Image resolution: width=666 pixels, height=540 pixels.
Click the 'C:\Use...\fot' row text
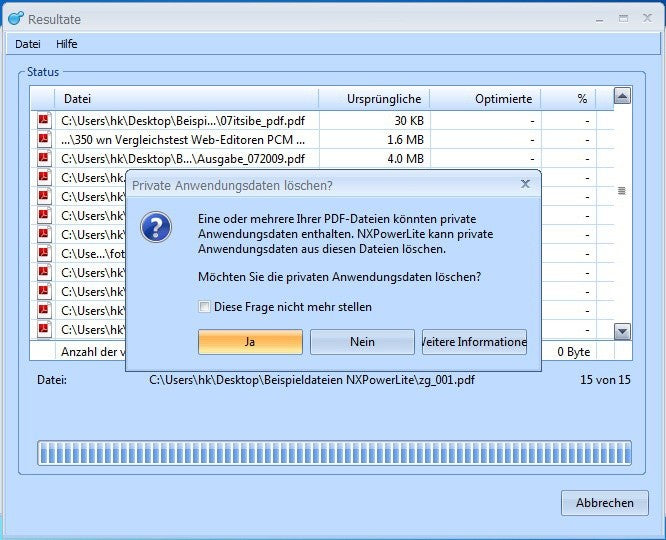tap(93, 254)
